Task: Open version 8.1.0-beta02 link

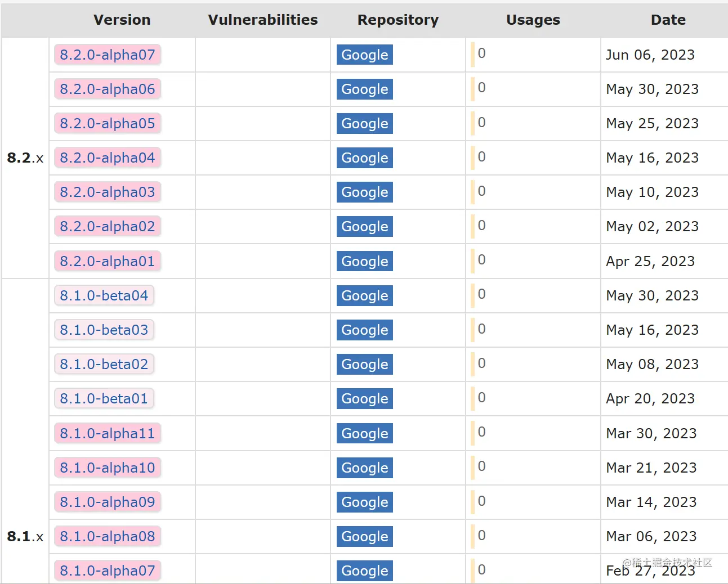Action: coord(104,364)
